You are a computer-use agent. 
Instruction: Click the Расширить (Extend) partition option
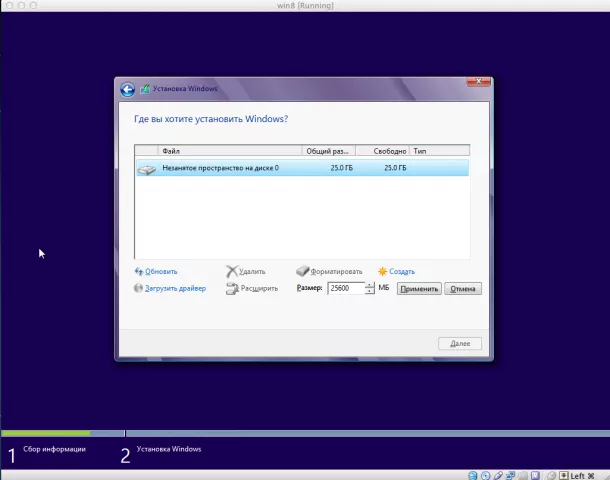(x=257, y=288)
